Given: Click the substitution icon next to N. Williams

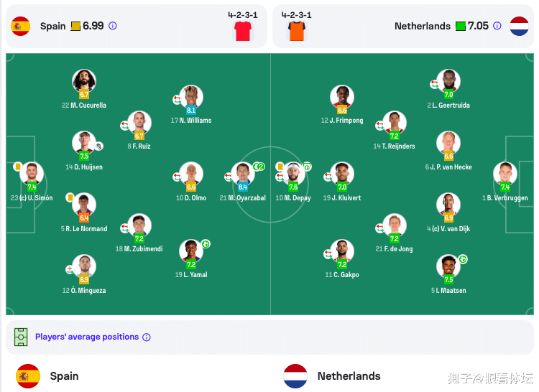Looking at the screenshot, I should coord(177,100).
